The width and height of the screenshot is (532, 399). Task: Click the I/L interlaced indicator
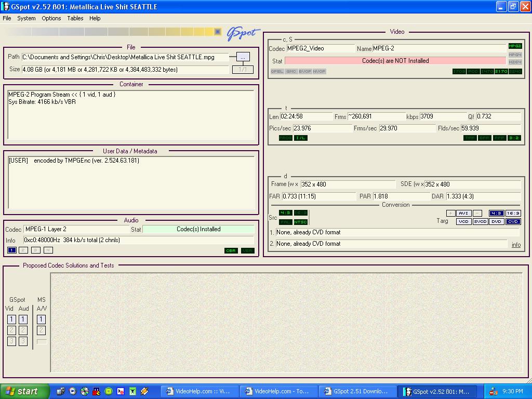[x=301, y=138]
